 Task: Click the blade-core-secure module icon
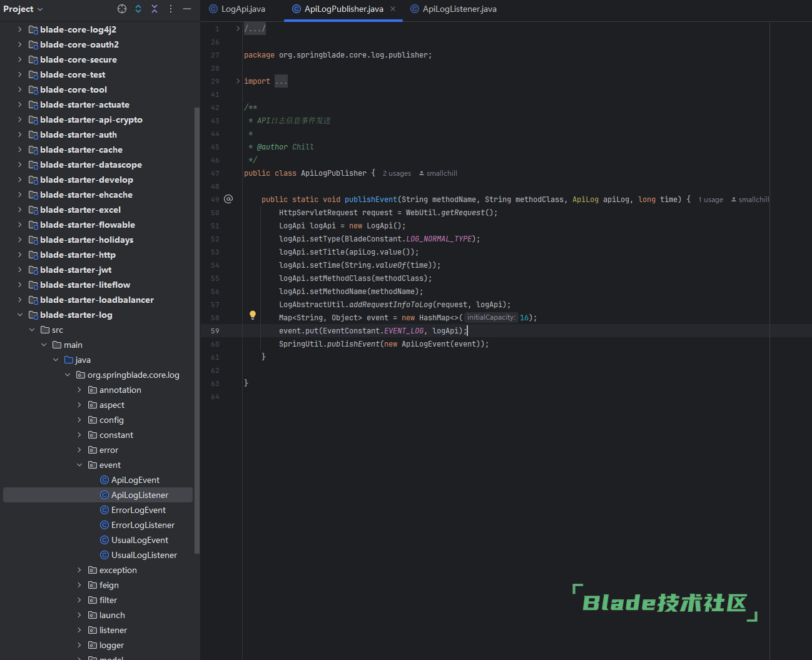33,59
